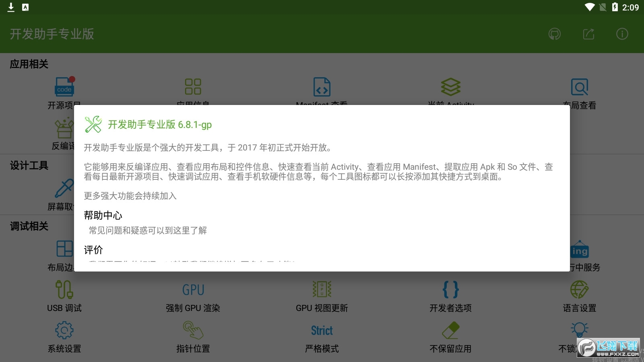Toggle GPU 视图更新 icon
This screenshot has height=362, width=644.
(322, 289)
